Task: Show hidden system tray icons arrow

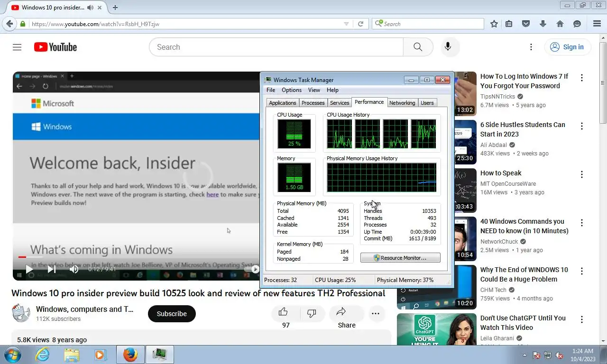Action: (524, 355)
